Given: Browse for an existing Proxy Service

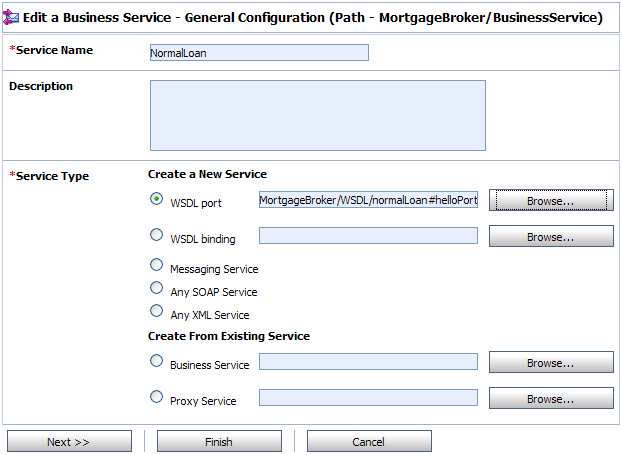Looking at the screenshot, I should pyautogui.click(x=551, y=398).
